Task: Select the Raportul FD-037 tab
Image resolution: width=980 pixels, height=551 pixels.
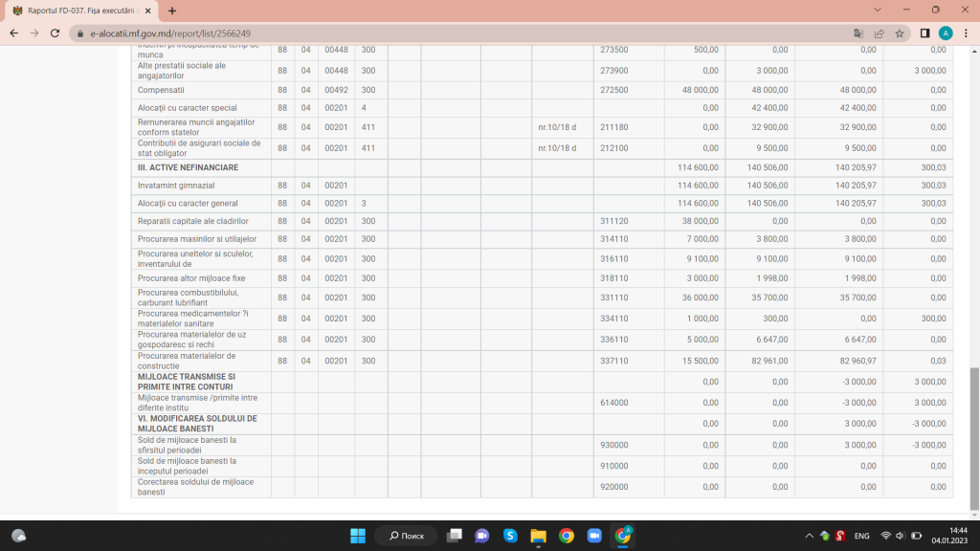Action: (80, 11)
